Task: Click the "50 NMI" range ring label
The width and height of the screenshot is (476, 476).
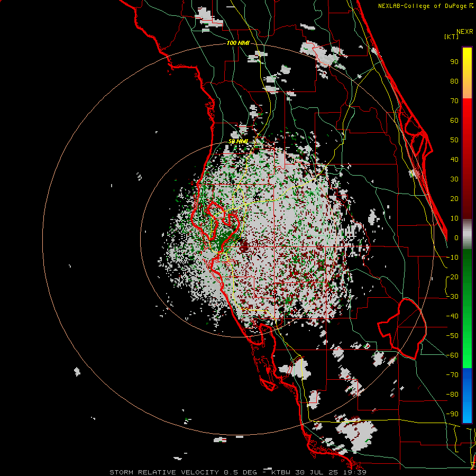Action: [x=238, y=141]
